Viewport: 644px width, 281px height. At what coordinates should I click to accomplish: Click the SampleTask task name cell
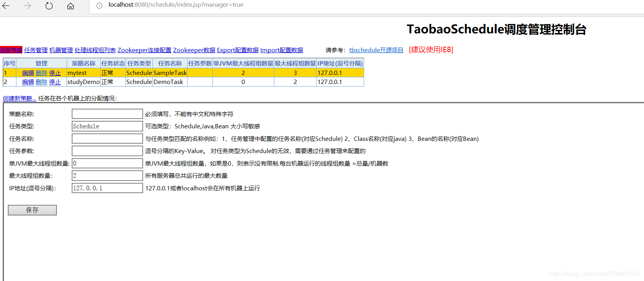170,73
